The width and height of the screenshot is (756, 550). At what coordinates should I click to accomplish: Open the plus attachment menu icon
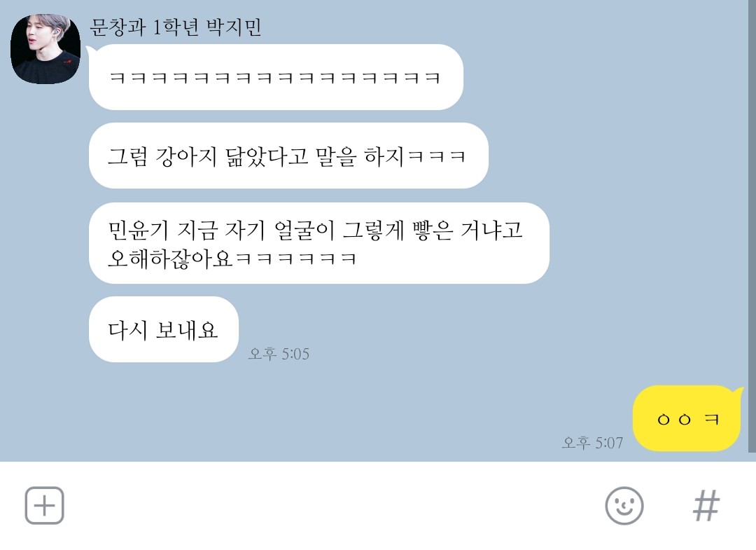(44, 505)
